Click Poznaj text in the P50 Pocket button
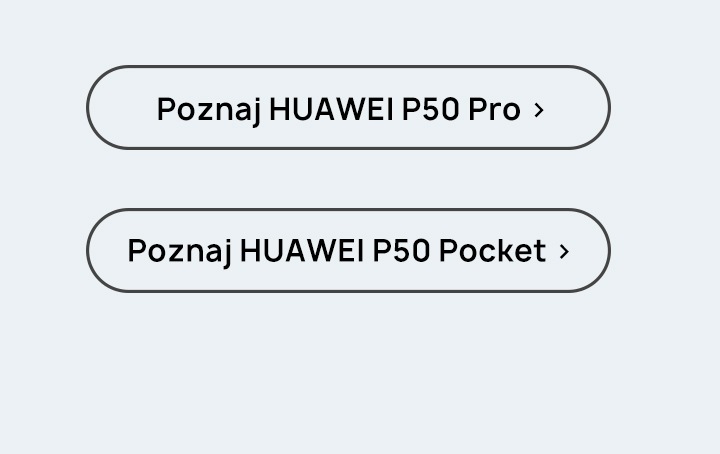The image size is (720, 454). click(180, 252)
